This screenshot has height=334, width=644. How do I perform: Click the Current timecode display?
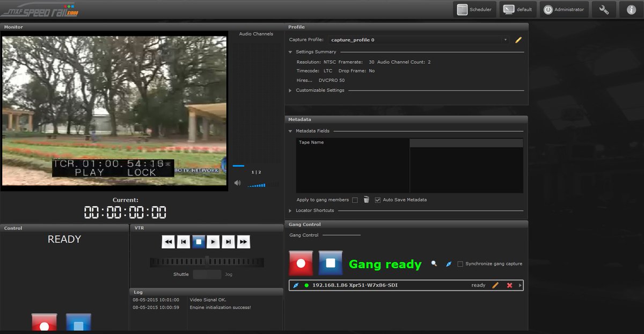pyautogui.click(x=125, y=212)
